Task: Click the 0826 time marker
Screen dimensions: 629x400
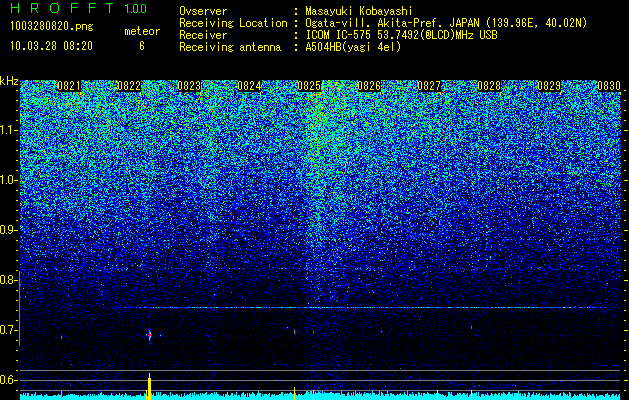Action: tap(369, 86)
